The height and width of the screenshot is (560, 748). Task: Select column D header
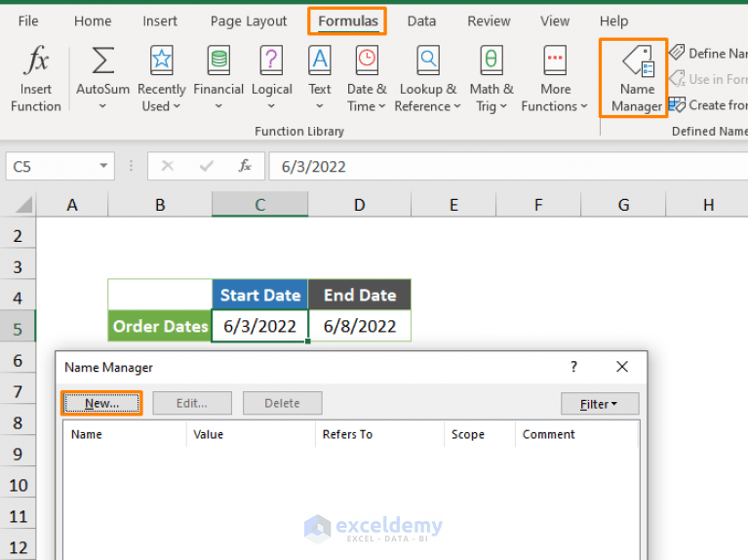pos(359,205)
